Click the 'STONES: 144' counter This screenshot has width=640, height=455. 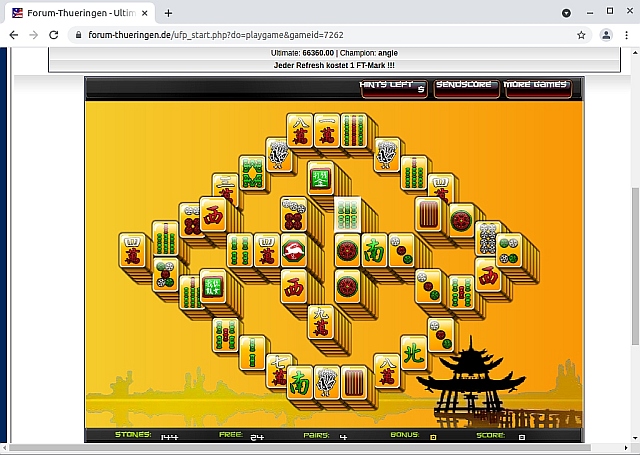147,435
